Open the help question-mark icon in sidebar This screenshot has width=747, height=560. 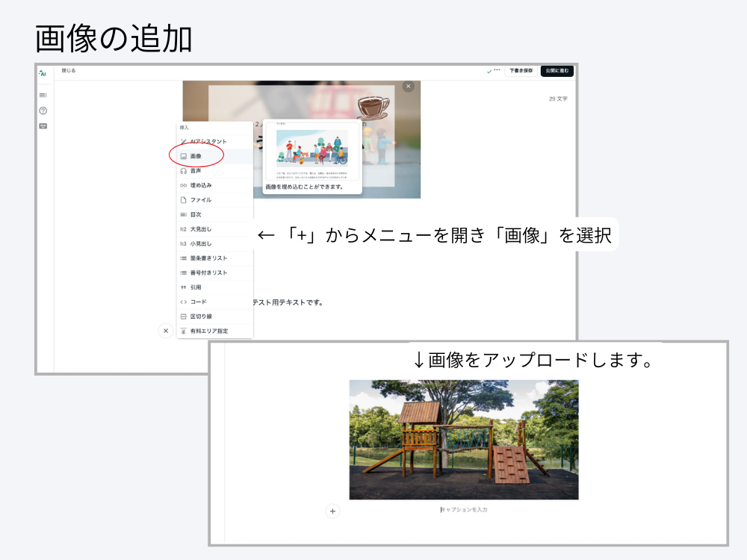click(42, 111)
